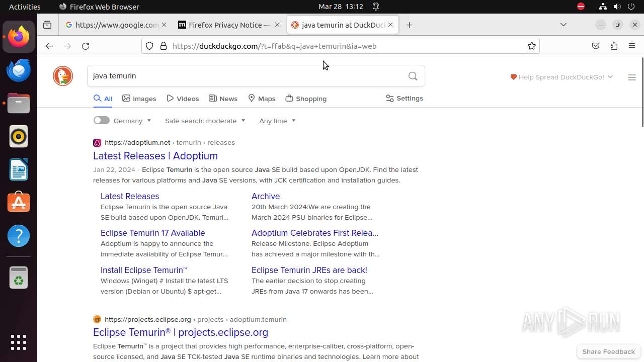Close the java temurin tab
The height and width of the screenshot is (362, 644).
pos(390,25)
